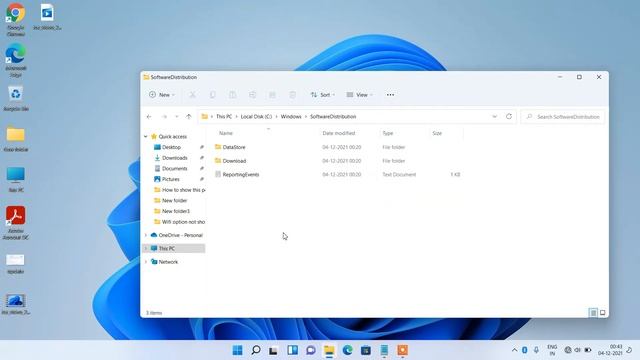
Task: Open Widgets on taskbar
Action: 292,350
